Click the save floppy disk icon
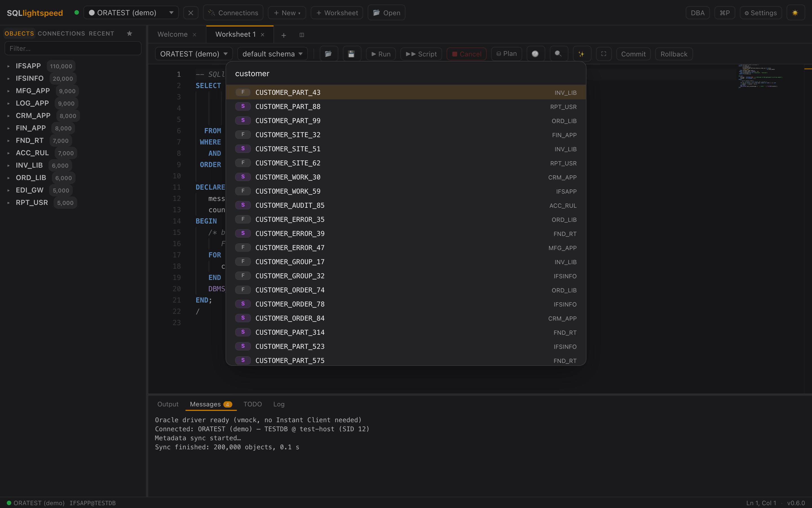 click(351, 54)
